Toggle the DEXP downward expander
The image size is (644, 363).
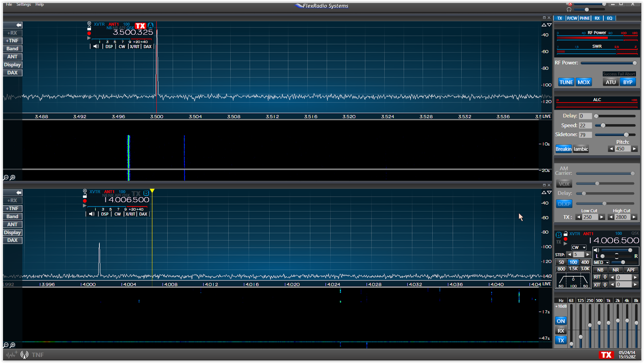point(564,204)
